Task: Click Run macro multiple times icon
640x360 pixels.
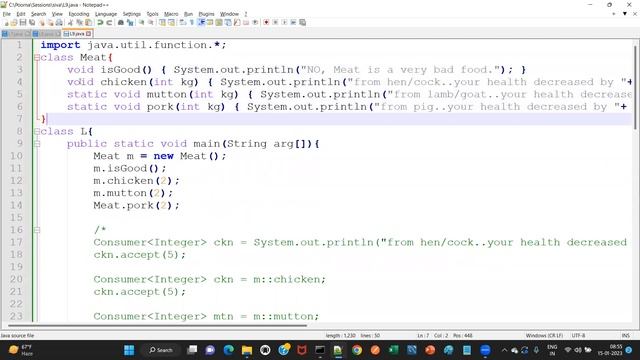Action: point(293,22)
